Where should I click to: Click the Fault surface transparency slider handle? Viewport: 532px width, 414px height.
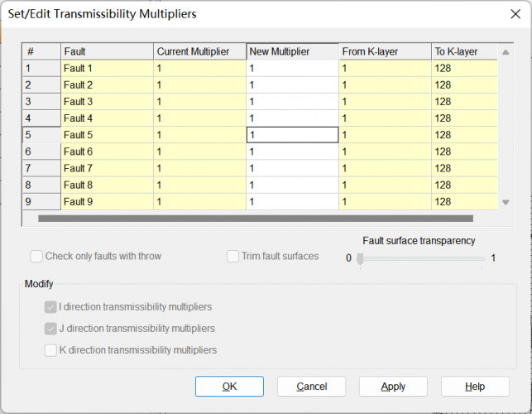pyautogui.click(x=360, y=258)
